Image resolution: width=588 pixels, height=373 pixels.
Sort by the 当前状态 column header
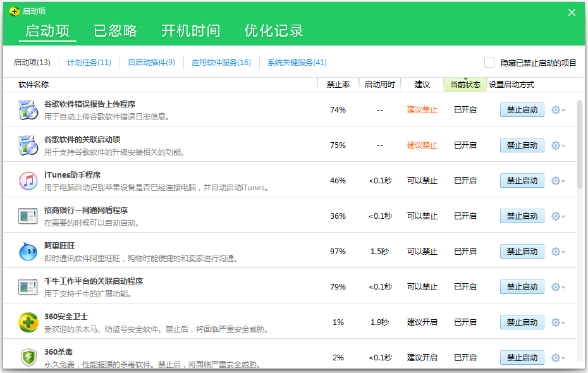point(465,85)
